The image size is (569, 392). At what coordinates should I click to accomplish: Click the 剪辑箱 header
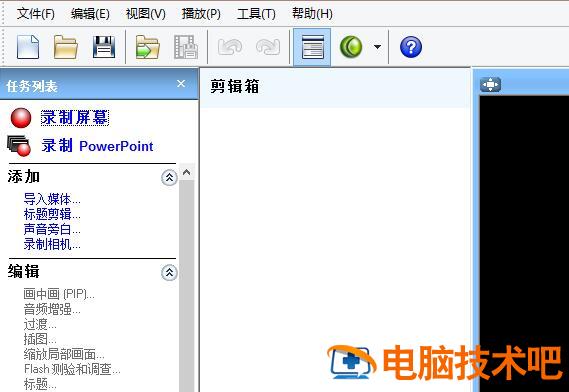coord(235,87)
